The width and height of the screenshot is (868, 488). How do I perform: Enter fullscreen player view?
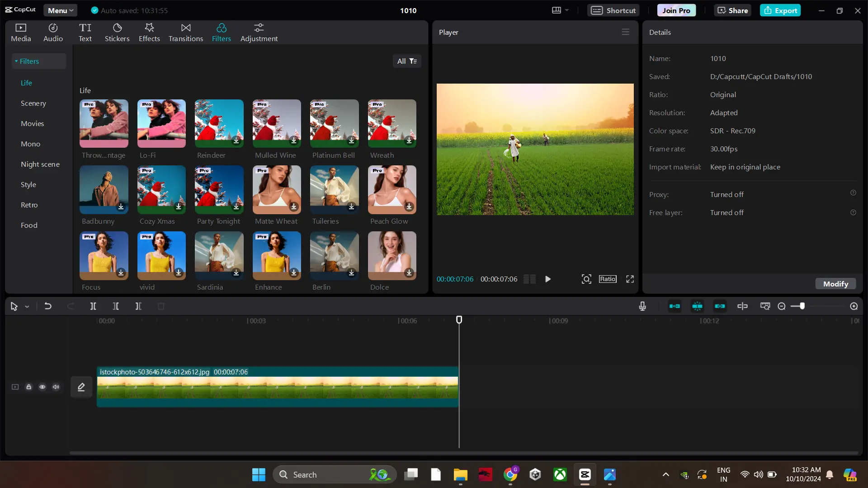[x=630, y=279]
